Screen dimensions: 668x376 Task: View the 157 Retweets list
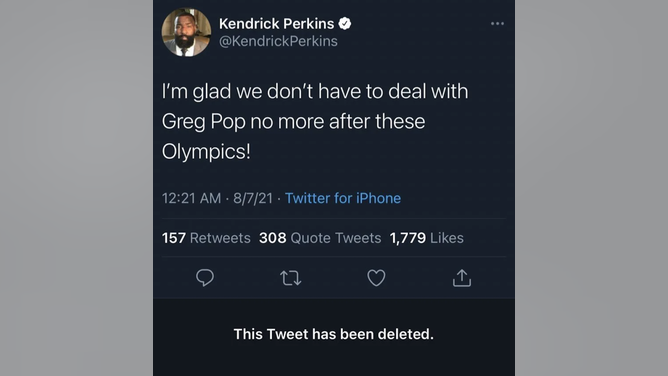pos(206,238)
